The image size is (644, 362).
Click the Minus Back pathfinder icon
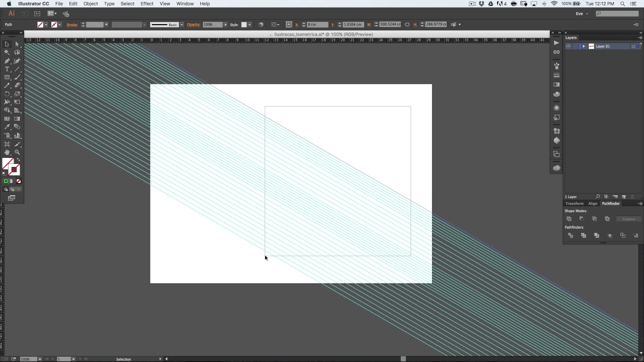click(636, 235)
